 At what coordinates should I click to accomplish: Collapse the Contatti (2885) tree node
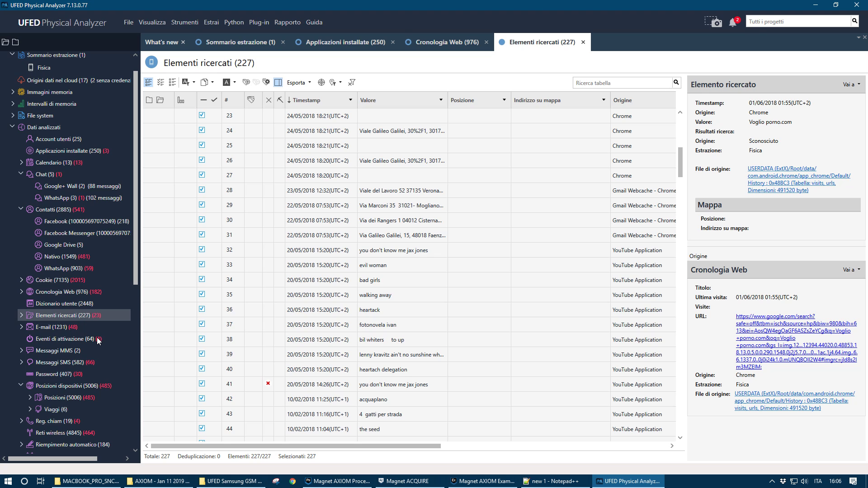point(21,209)
